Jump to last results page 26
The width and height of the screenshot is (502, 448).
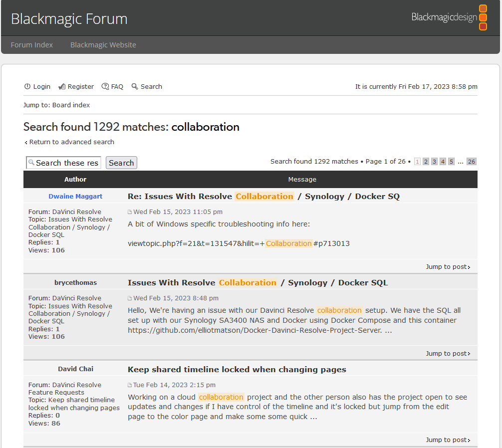[x=471, y=162]
